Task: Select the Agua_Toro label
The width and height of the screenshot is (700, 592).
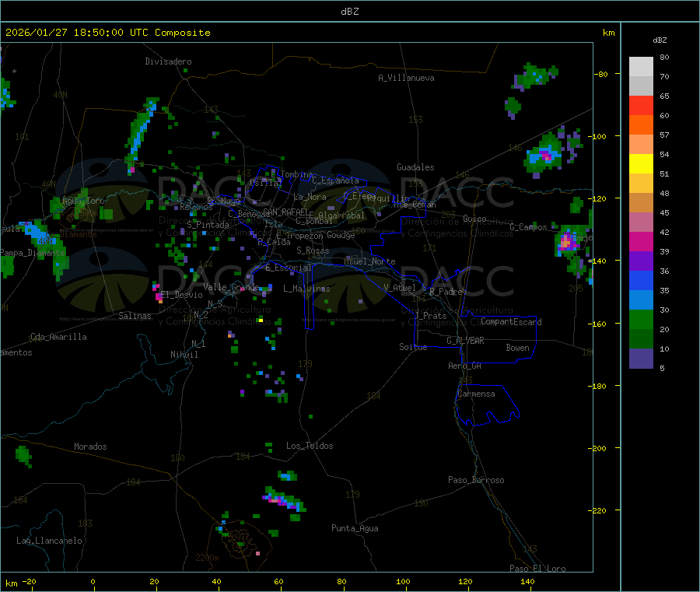Action: click(x=83, y=201)
